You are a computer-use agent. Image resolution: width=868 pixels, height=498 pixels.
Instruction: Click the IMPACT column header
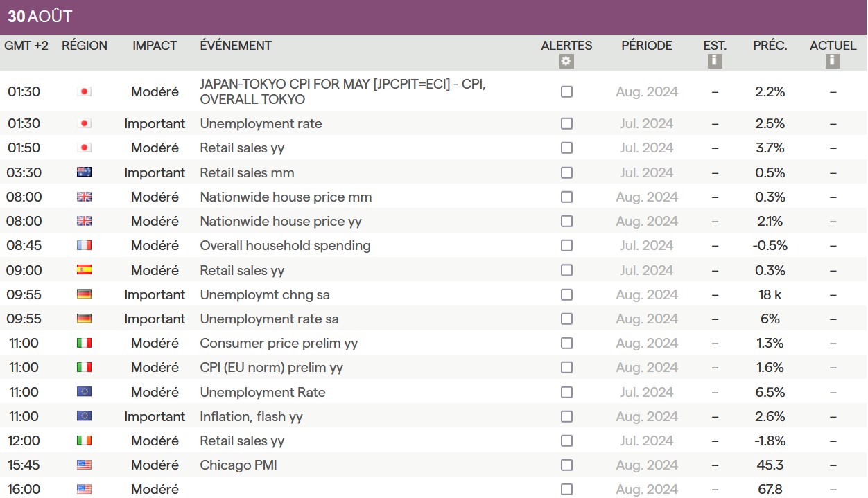point(155,46)
